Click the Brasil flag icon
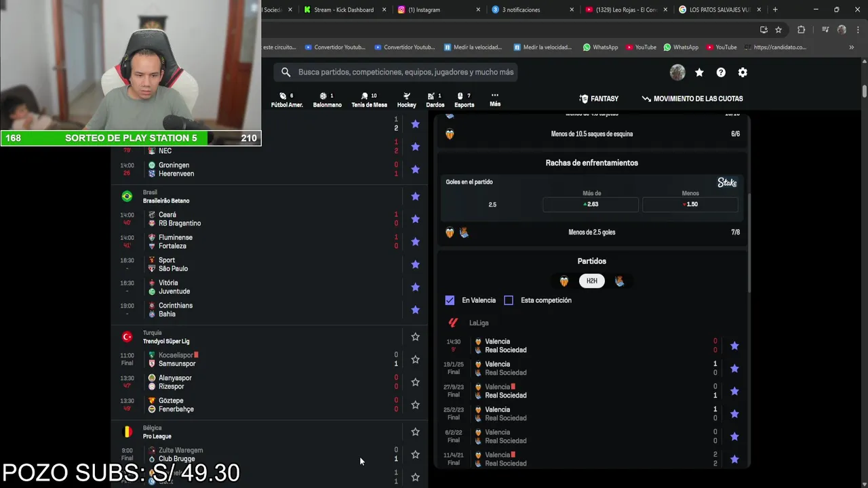This screenshot has height=488, width=868. click(x=127, y=196)
